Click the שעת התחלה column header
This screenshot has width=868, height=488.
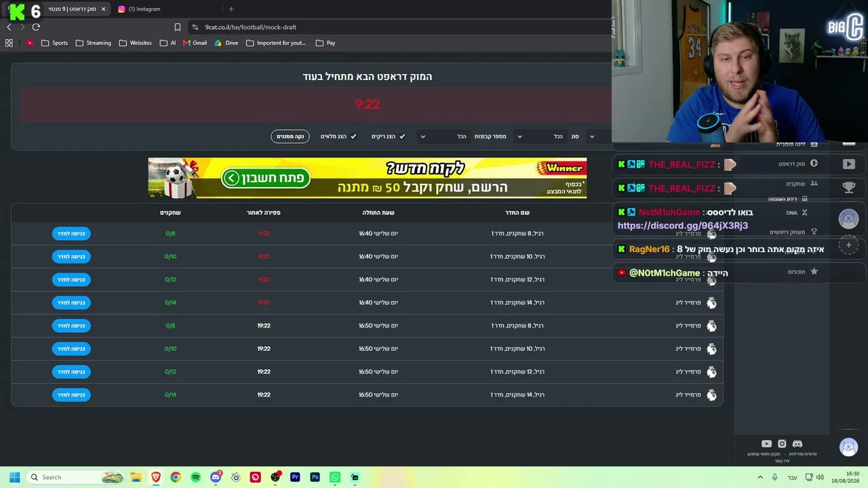(378, 213)
